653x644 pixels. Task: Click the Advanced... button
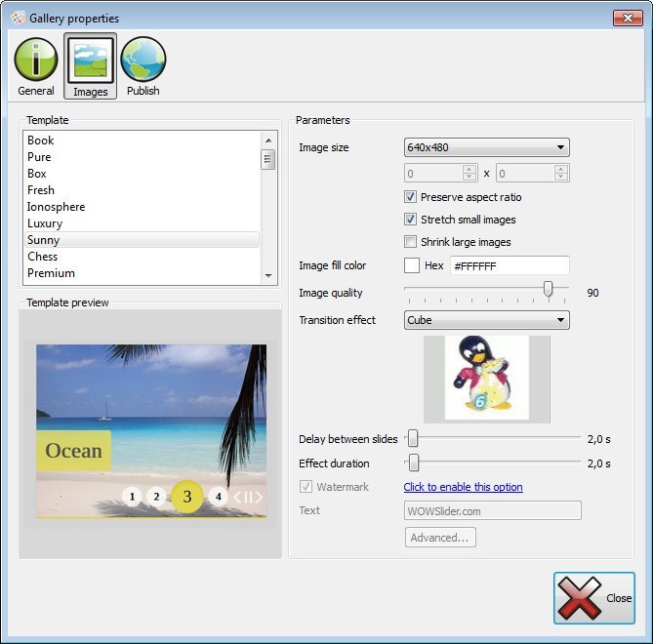(x=440, y=538)
